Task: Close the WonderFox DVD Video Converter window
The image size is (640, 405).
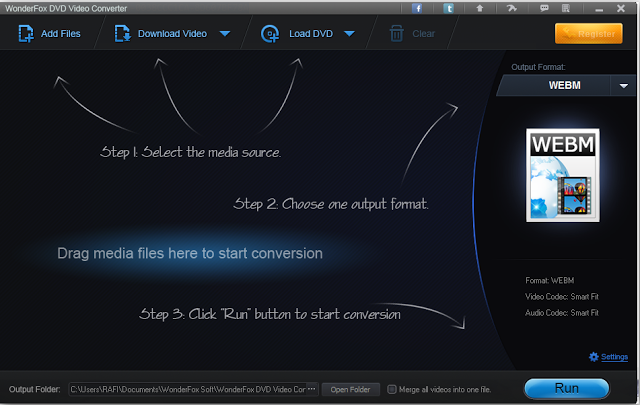Action: [x=621, y=8]
